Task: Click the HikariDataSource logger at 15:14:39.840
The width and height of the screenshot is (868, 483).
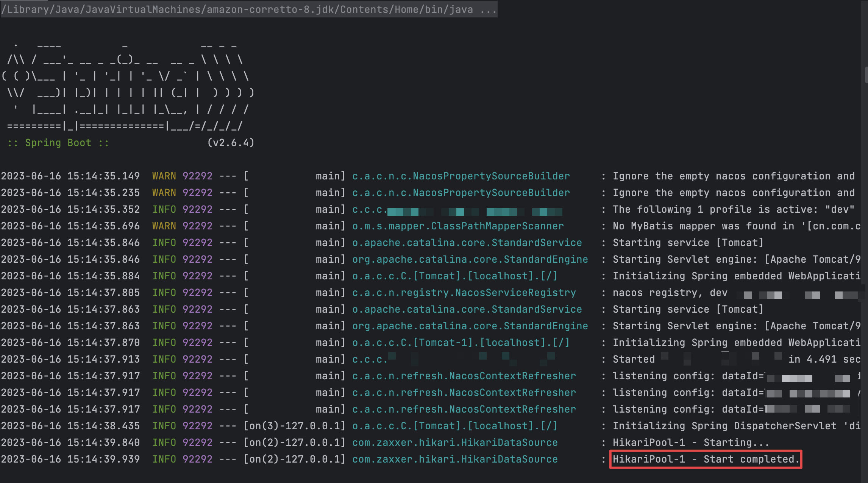Action: [x=454, y=442]
